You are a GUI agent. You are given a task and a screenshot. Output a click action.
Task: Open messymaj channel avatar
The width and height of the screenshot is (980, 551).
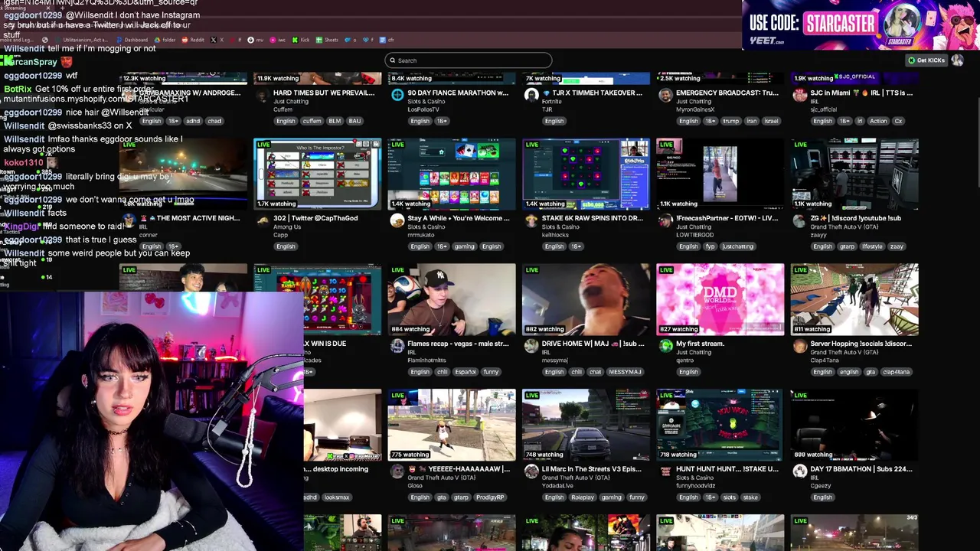pos(531,346)
